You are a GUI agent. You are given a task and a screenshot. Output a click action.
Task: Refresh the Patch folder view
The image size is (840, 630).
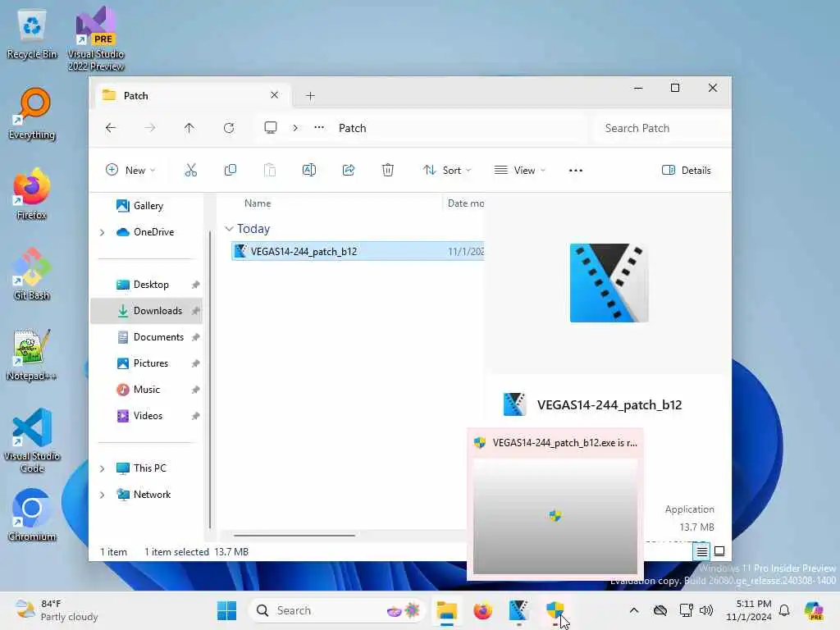coord(229,128)
